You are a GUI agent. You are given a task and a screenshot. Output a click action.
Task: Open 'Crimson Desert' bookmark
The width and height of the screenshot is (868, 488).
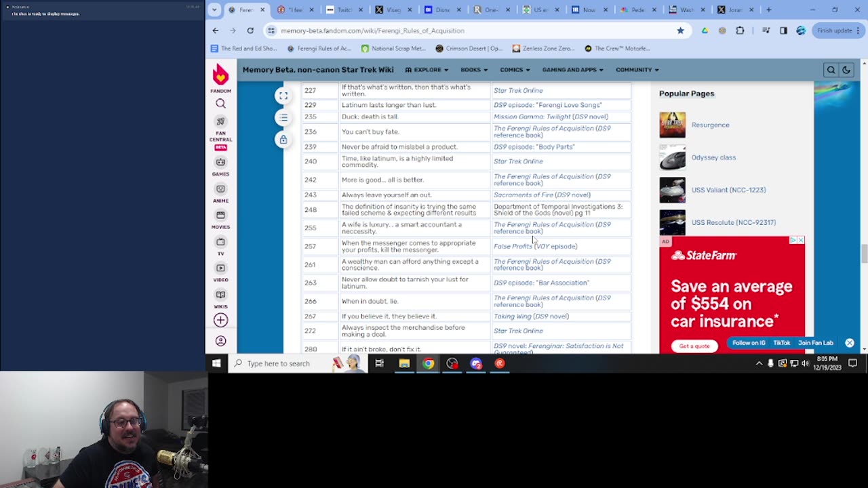(x=469, y=48)
